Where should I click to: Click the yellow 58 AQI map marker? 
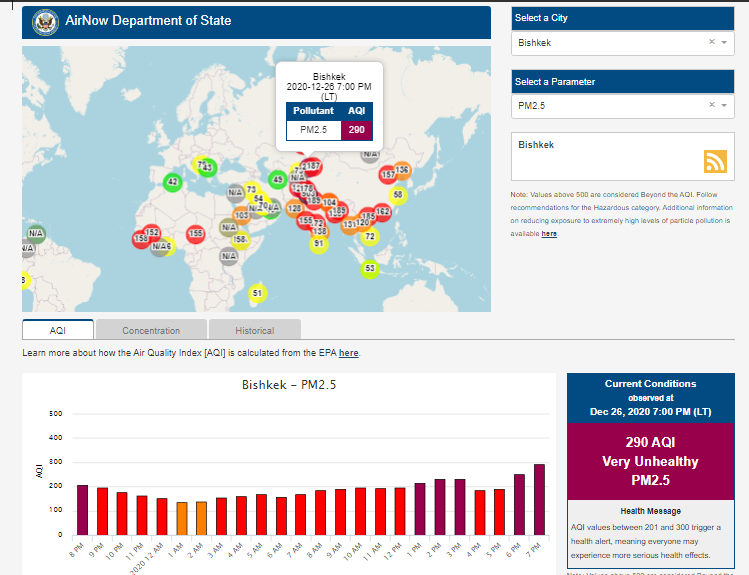399,195
